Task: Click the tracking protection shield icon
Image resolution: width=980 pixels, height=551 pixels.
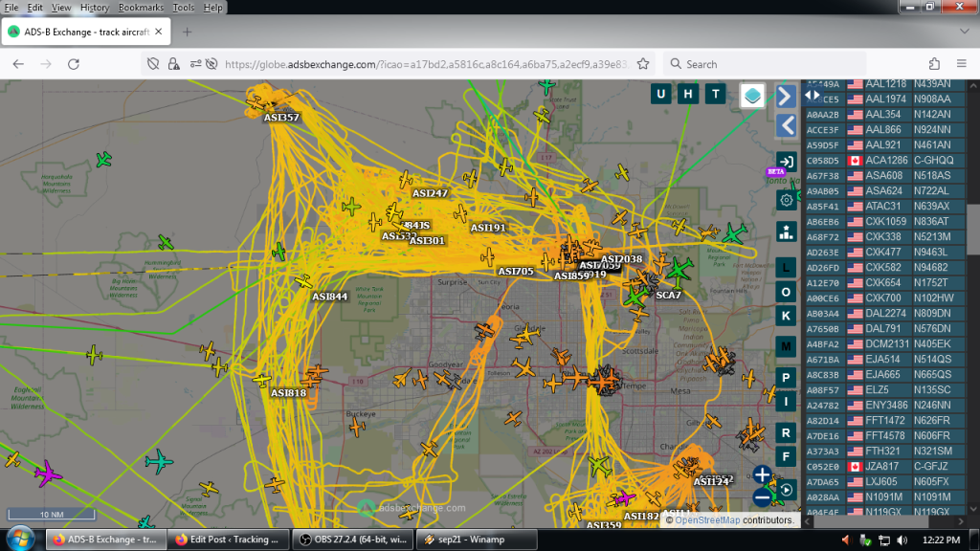Action: pyautogui.click(x=153, y=64)
